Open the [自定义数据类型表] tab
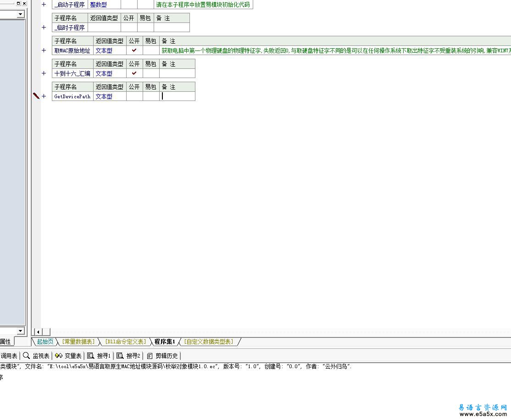 click(x=209, y=342)
